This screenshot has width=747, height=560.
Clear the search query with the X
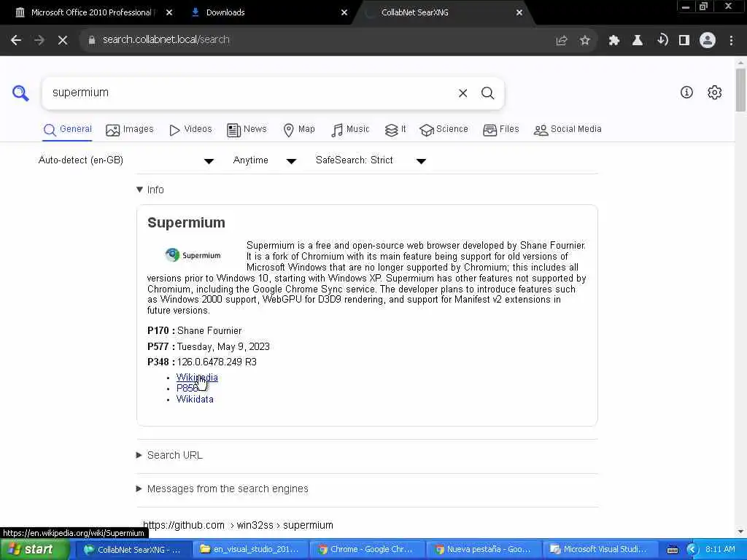pos(462,93)
